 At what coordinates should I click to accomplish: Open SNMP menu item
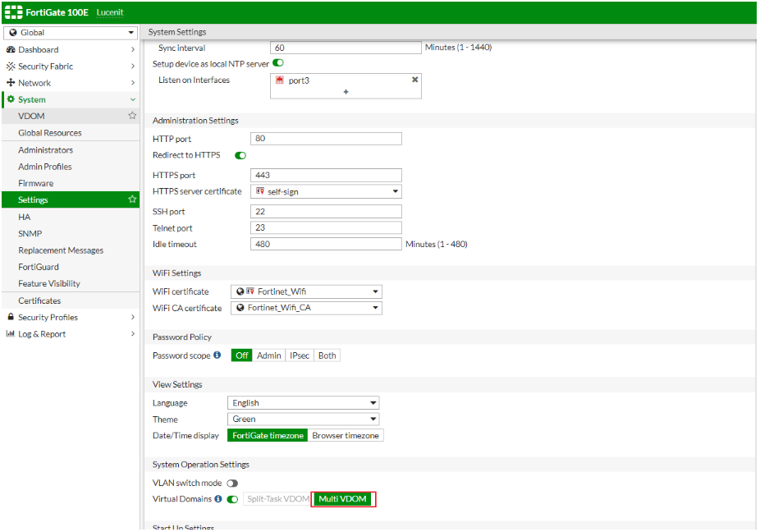[71, 233]
